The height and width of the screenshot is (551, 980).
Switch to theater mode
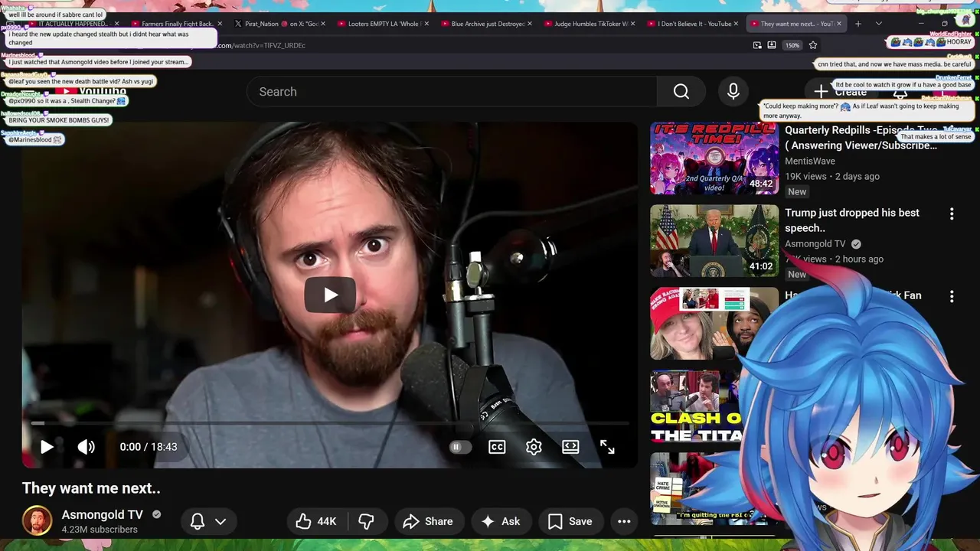tap(570, 447)
